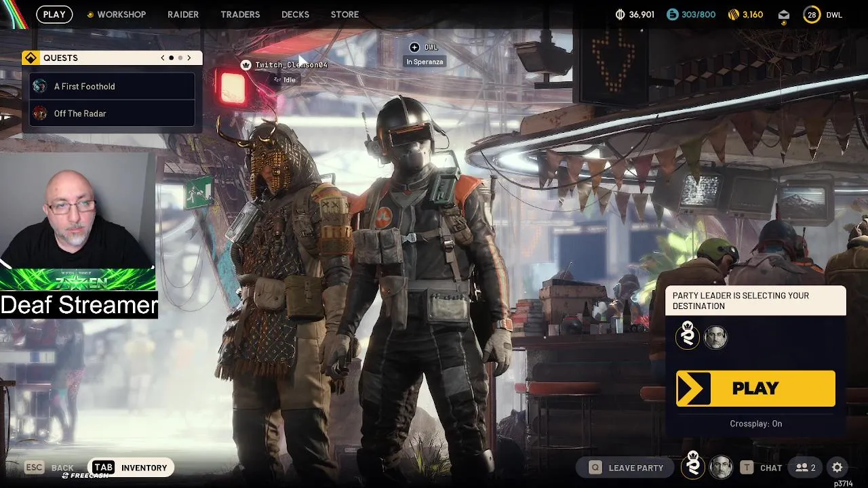Click the coins currency icon showing 36,901
The height and width of the screenshot is (488, 868).
coord(620,14)
